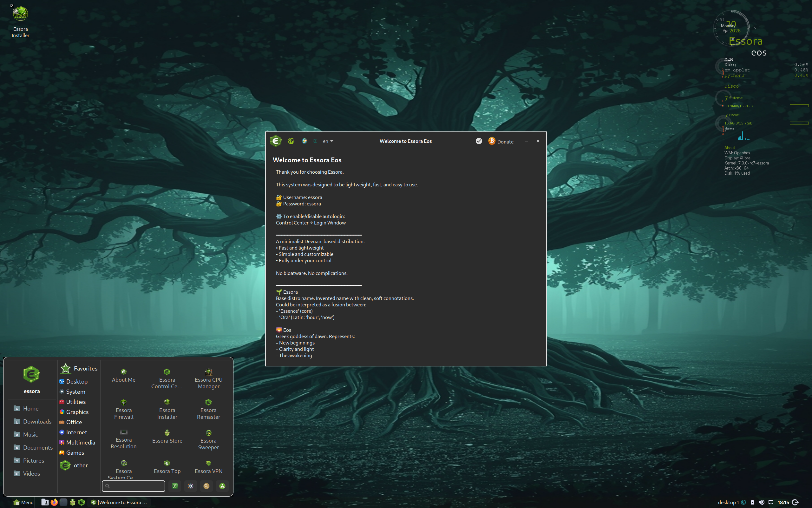Screen dimensions: 812x508
Task: Open the Games category
Action: pyautogui.click(x=71, y=452)
